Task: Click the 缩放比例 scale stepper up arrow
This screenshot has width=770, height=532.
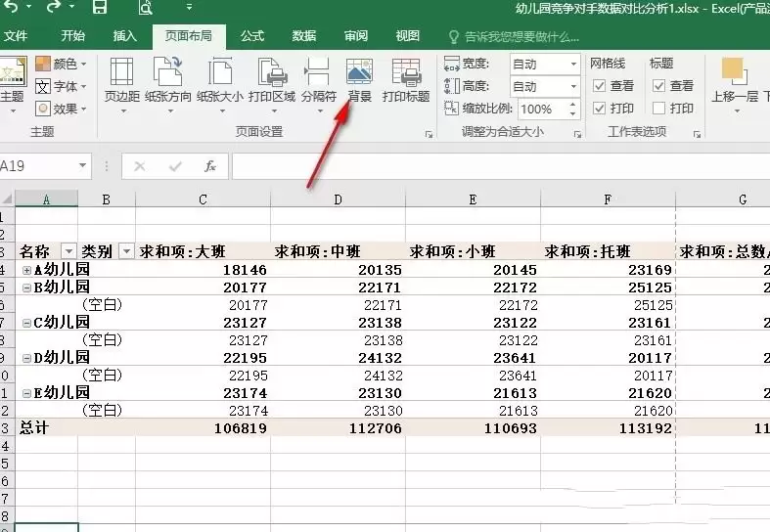Action: click(x=572, y=104)
